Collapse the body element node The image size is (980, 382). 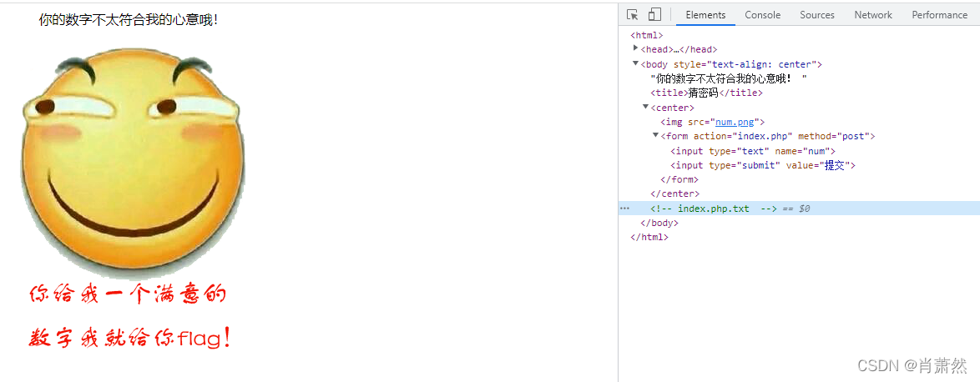click(x=635, y=63)
